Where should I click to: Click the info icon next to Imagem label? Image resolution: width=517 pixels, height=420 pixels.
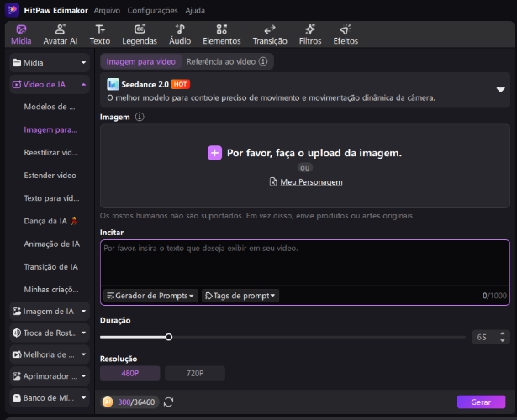pyautogui.click(x=140, y=117)
